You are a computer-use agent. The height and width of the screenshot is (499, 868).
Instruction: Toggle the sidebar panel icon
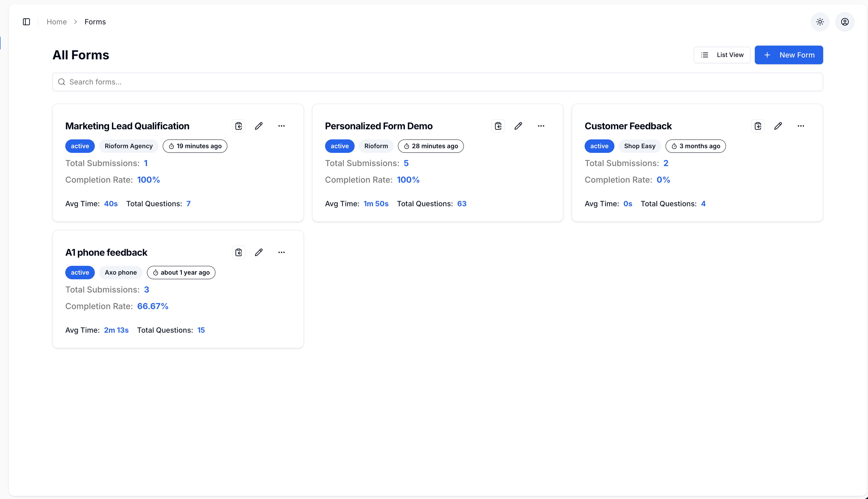[26, 22]
